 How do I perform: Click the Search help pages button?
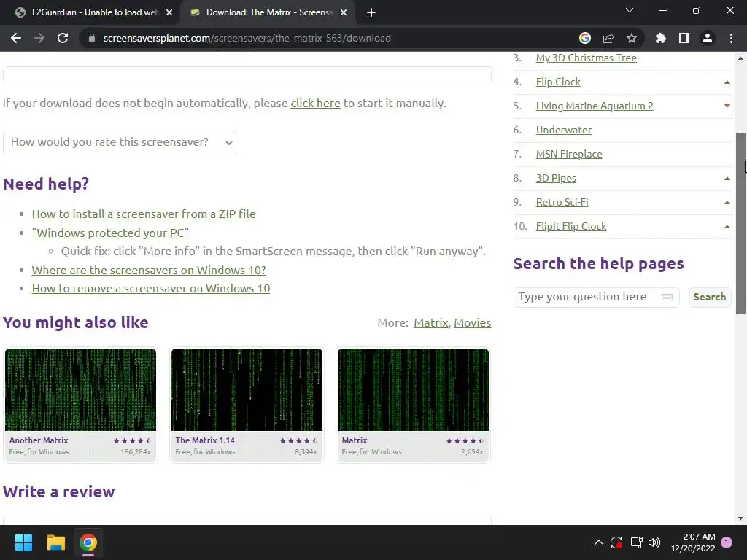point(709,297)
